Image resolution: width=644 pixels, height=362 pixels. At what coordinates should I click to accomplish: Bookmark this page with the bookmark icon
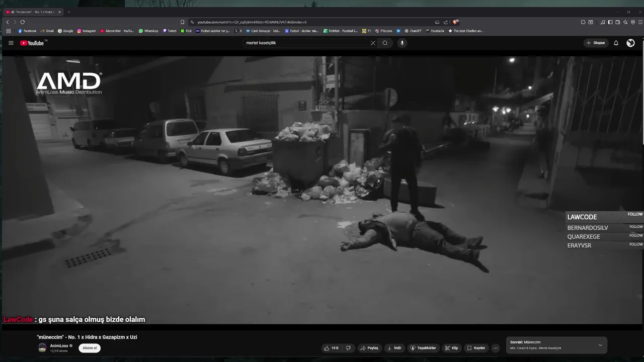182,22
